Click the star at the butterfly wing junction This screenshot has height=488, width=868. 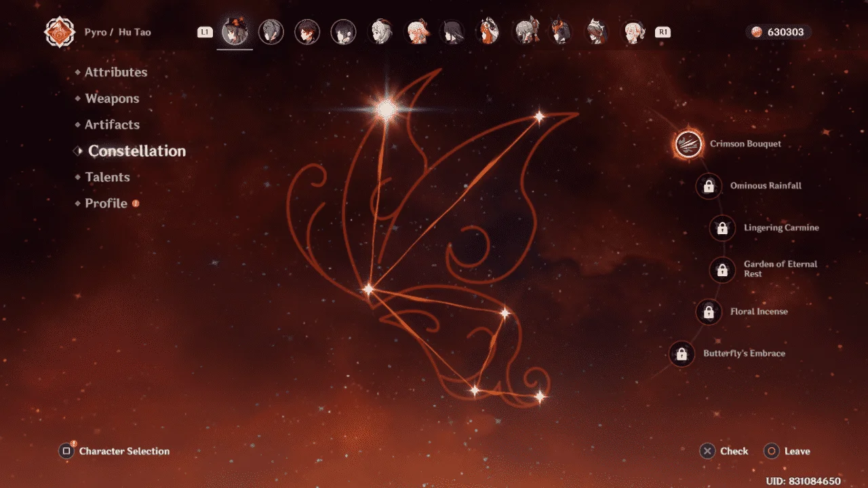(x=368, y=289)
